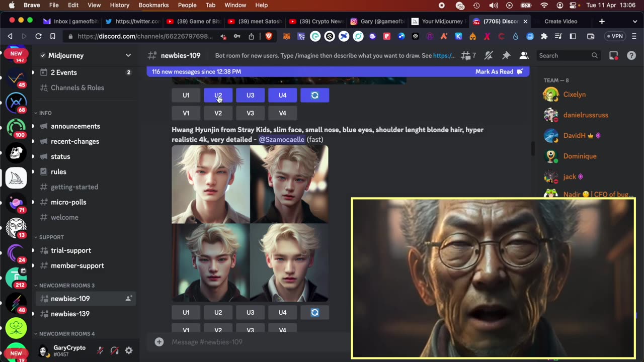Viewport: 644px width, 362px height.
Task: Click the Discord Search box
Action: click(x=569, y=55)
